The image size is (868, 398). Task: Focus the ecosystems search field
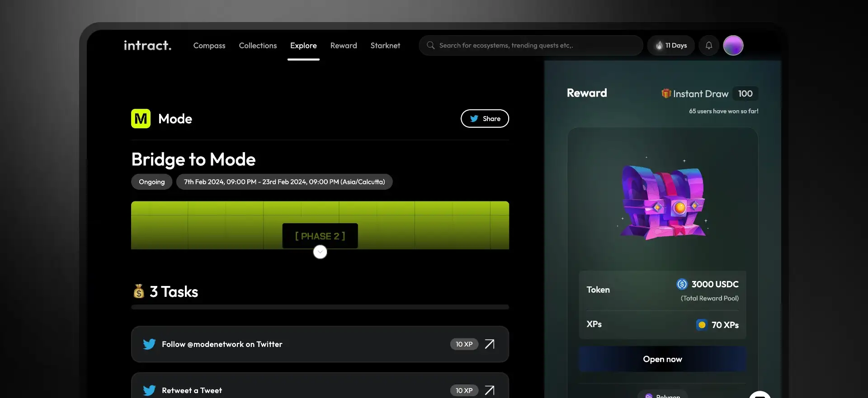coord(533,46)
